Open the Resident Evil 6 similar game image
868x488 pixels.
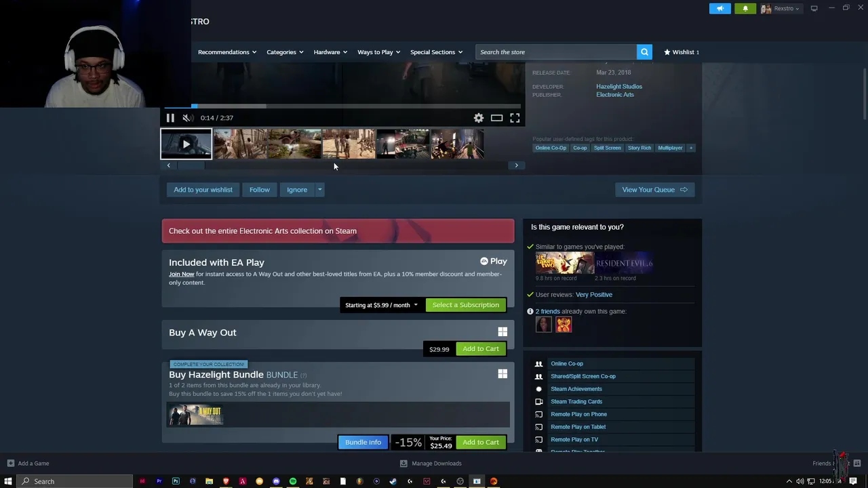(624, 263)
